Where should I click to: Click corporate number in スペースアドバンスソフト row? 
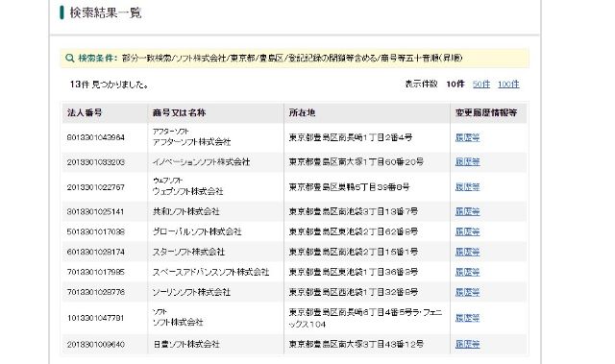[x=96, y=272]
